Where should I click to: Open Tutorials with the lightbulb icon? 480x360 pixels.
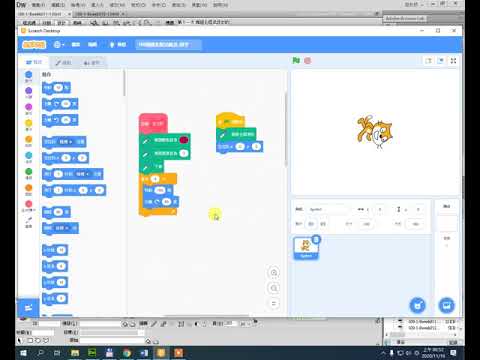pos(118,44)
